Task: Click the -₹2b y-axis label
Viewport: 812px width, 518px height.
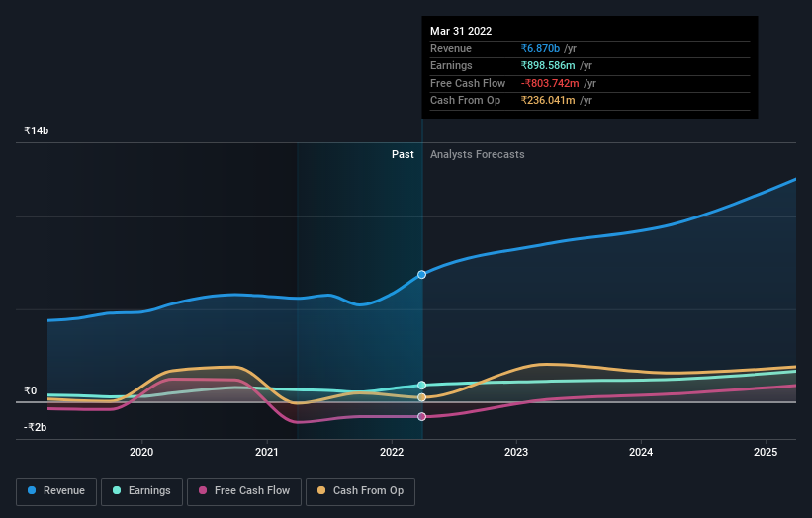Action: (36, 427)
